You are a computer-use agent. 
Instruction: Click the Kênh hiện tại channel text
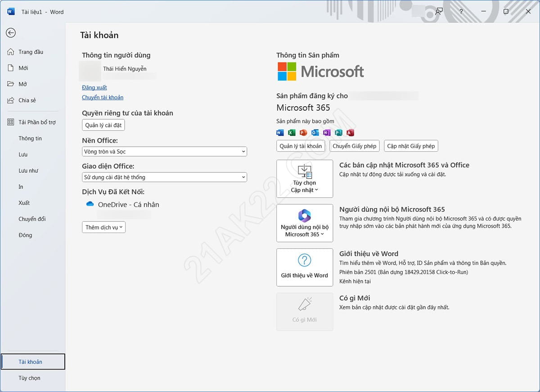click(x=355, y=281)
